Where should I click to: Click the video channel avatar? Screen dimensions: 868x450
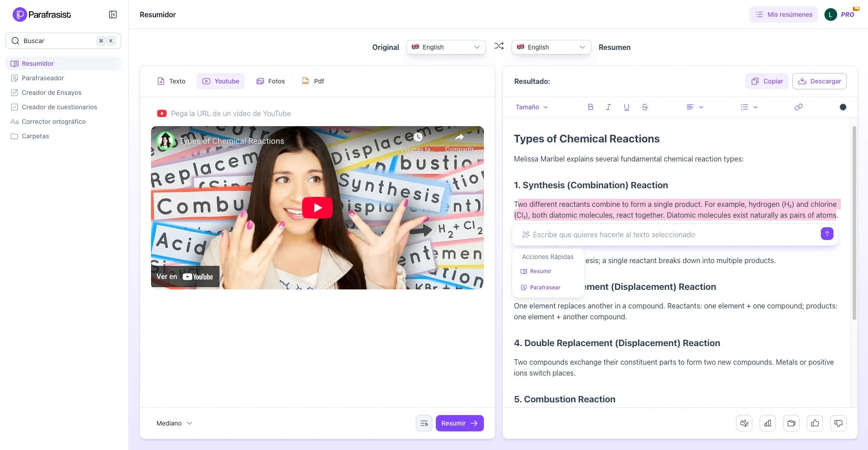pos(166,141)
